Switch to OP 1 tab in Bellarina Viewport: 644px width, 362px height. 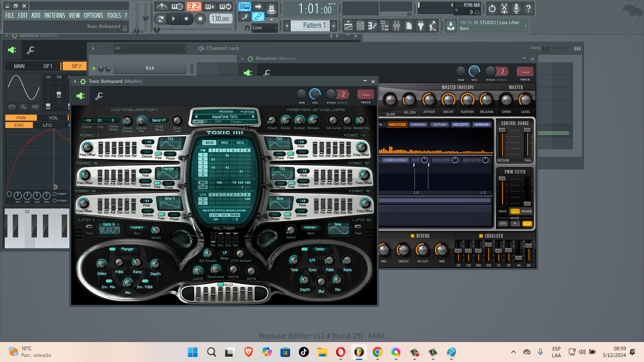click(x=47, y=66)
